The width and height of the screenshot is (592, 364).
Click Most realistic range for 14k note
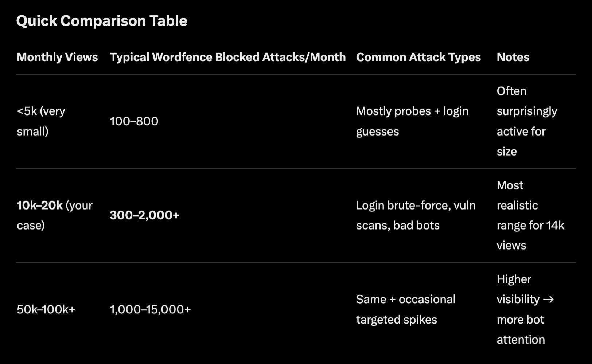(x=530, y=215)
